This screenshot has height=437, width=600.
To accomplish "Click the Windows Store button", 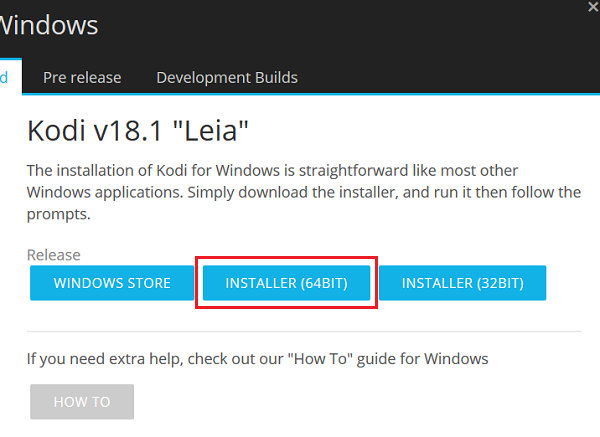I will click(112, 283).
